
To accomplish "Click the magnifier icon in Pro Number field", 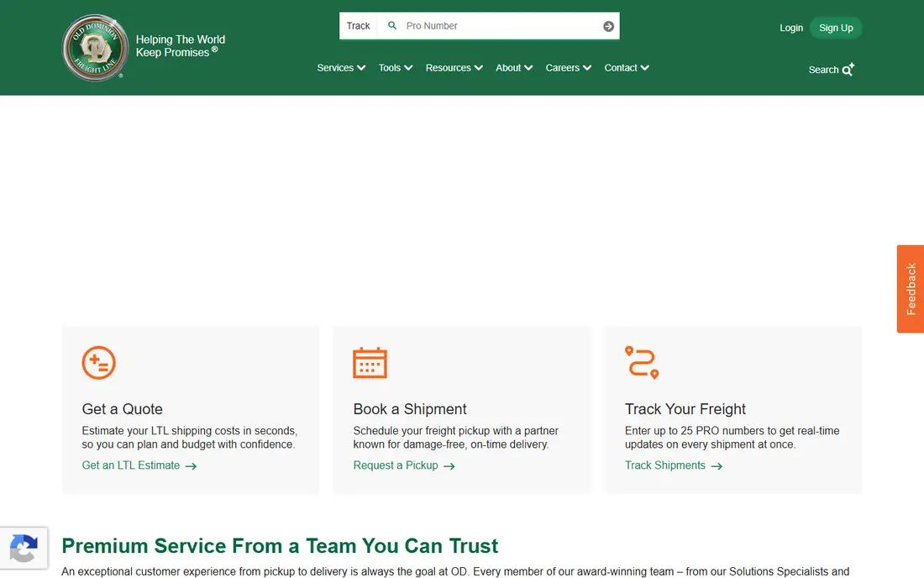I will point(392,25).
